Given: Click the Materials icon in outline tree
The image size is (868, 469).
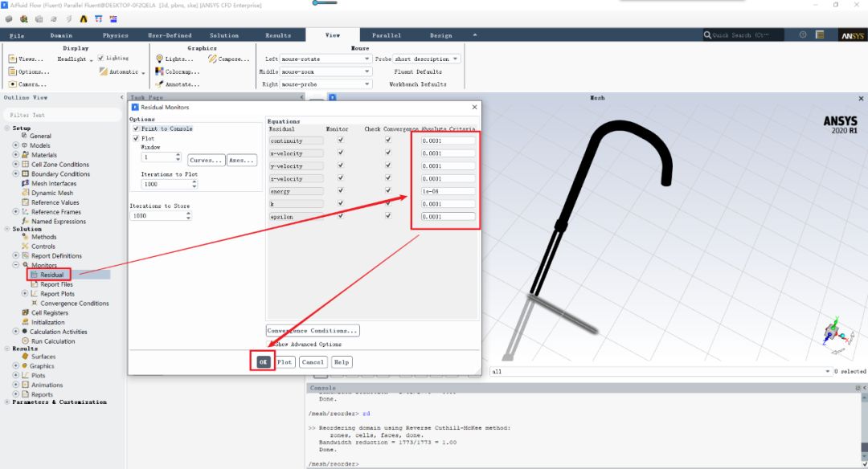Looking at the screenshot, I should [25, 155].
